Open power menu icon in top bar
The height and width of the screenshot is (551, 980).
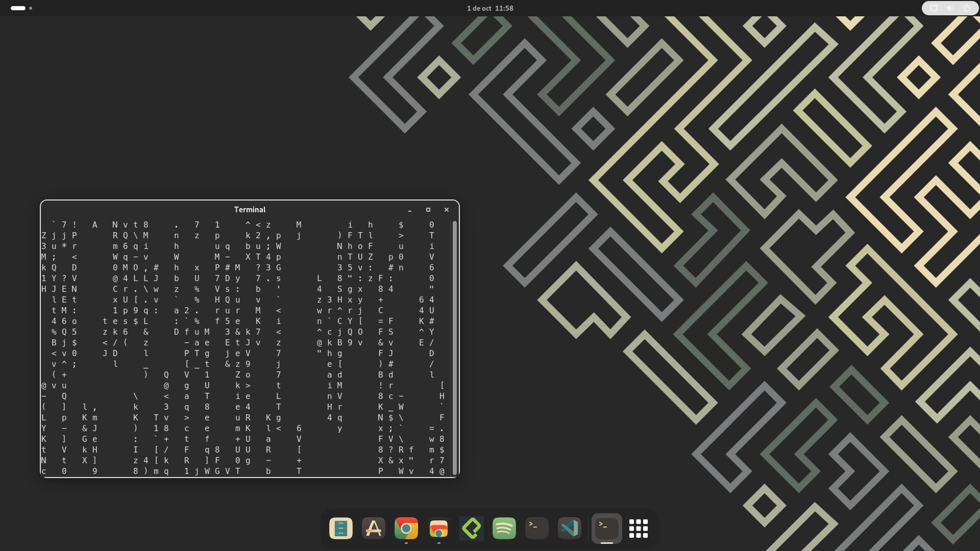coord(966,8)
